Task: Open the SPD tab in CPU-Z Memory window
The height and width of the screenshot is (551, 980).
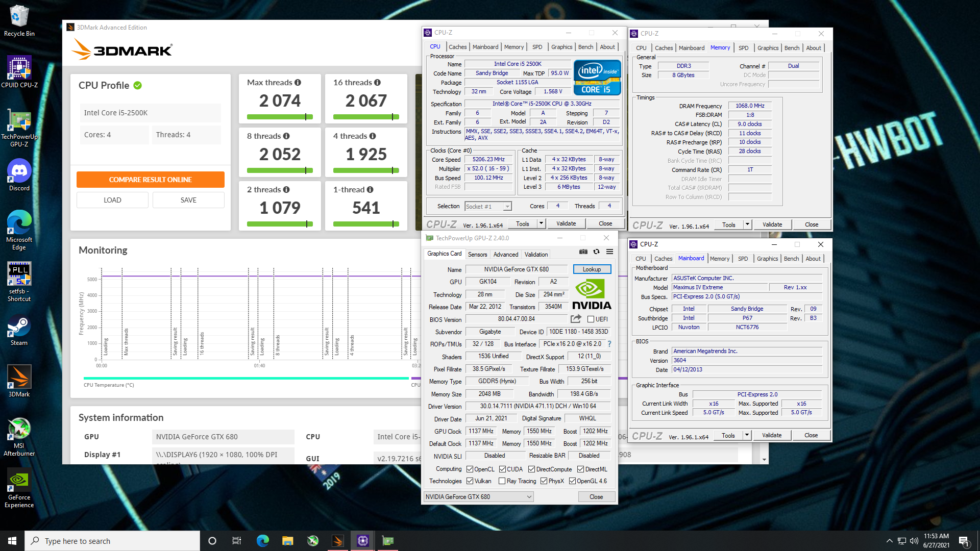Action: tap(743, 48)
